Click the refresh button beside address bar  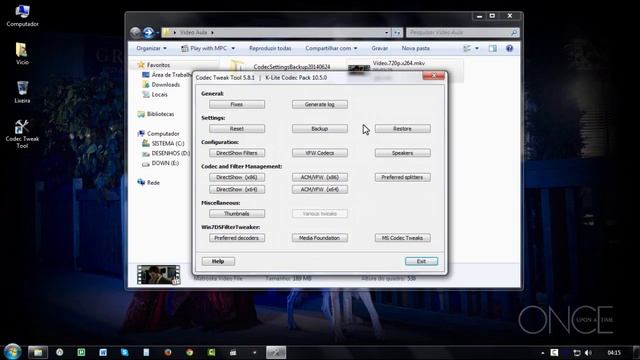coord(397,32)
